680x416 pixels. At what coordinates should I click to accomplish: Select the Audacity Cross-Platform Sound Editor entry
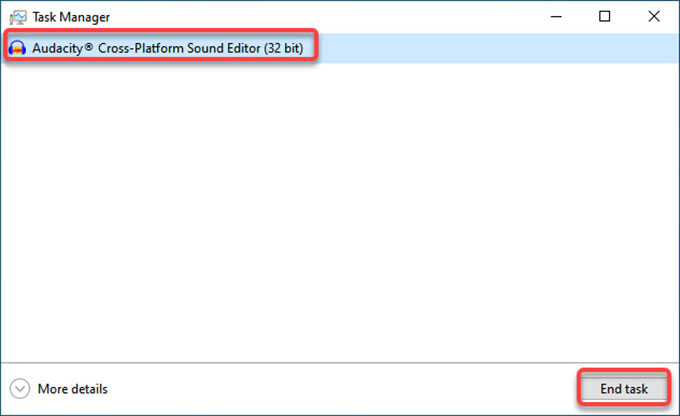(340, 48)
